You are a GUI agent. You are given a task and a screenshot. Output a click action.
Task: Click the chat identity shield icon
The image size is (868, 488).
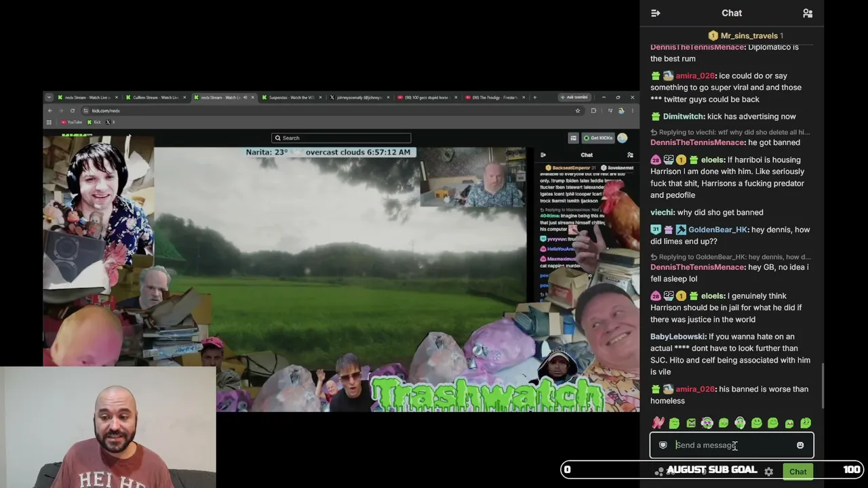[x=663, y=445]
